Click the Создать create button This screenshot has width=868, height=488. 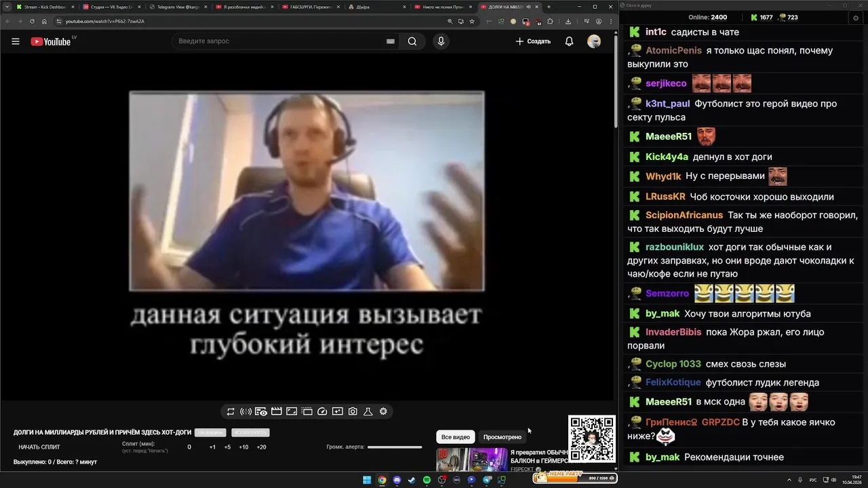pyautogui.click(x=533, y=41)
